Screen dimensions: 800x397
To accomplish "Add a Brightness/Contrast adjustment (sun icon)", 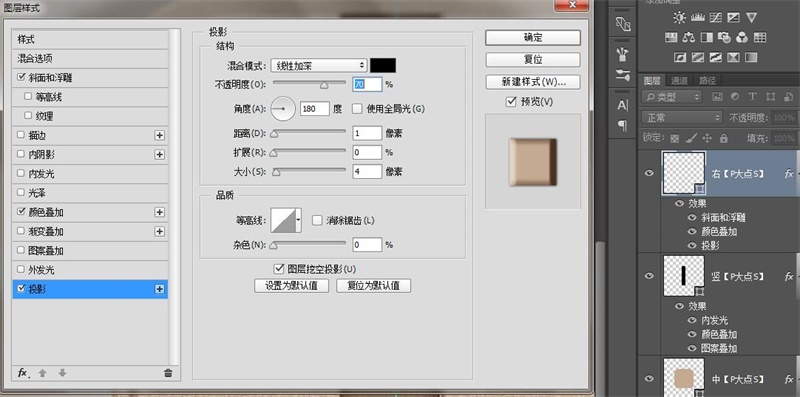I will pyautogui.click(x=679, y=18).
